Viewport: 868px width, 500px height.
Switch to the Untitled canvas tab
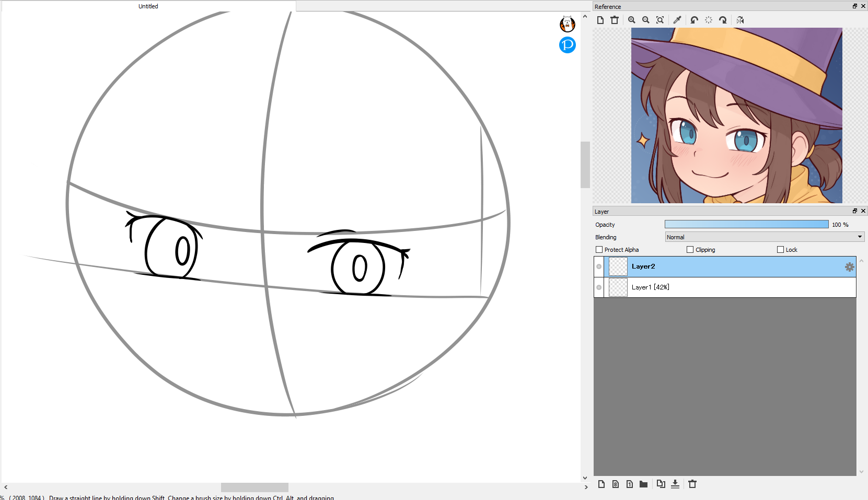(x=148, y=6)
